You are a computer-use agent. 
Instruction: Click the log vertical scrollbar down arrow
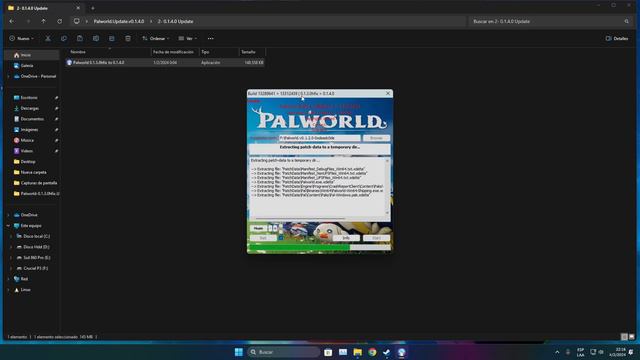387,213
